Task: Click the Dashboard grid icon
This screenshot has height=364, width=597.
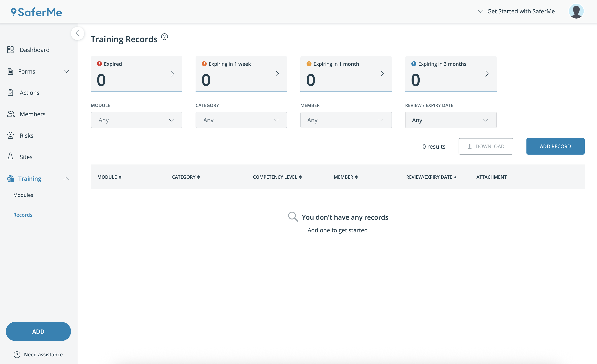Action: coord(11,50)
